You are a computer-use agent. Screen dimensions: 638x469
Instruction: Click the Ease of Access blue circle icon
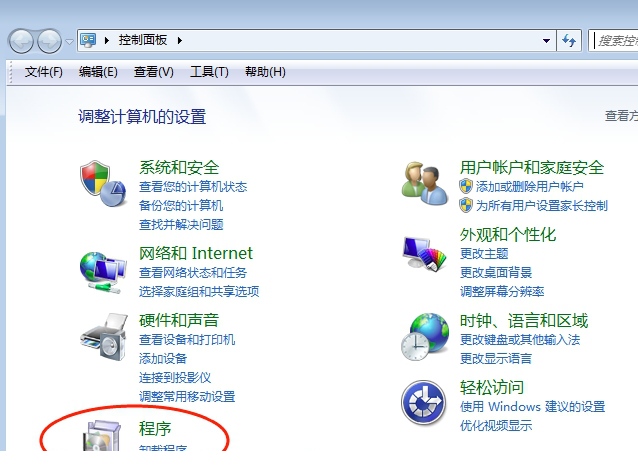424,403
